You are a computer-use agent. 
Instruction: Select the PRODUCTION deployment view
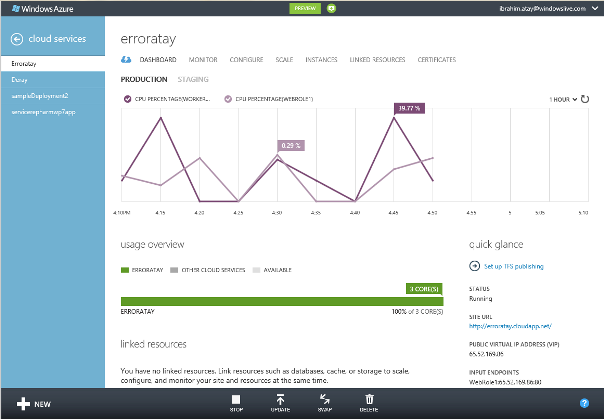[x=144, y=79]
